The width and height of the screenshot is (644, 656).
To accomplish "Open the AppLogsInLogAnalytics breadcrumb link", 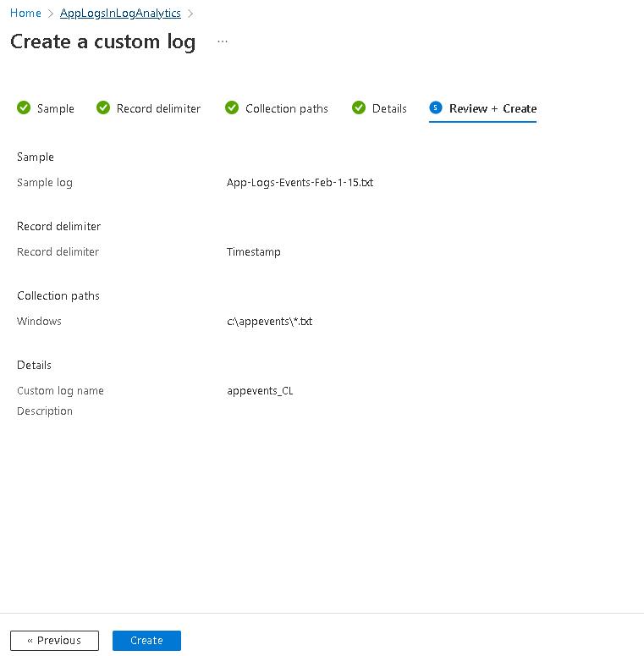I will tap(120, 14).
